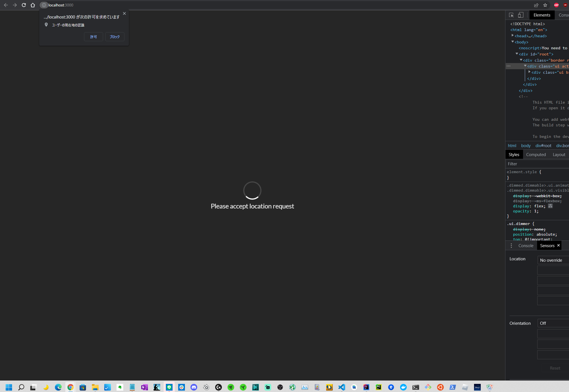
Task: Click the div#root breadcrumb item
Action: coord(543,146)
